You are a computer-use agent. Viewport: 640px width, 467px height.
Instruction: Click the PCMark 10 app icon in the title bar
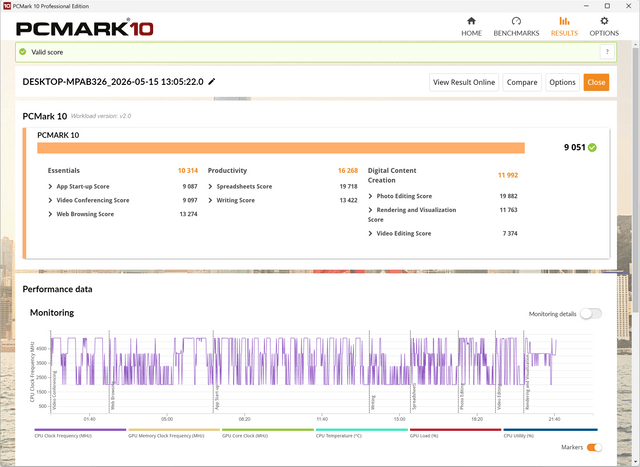click(7, 6)
